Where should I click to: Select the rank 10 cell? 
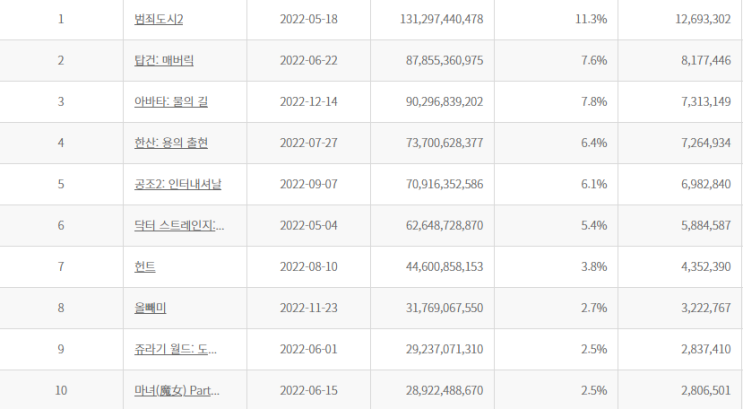(x=61, y=390)
